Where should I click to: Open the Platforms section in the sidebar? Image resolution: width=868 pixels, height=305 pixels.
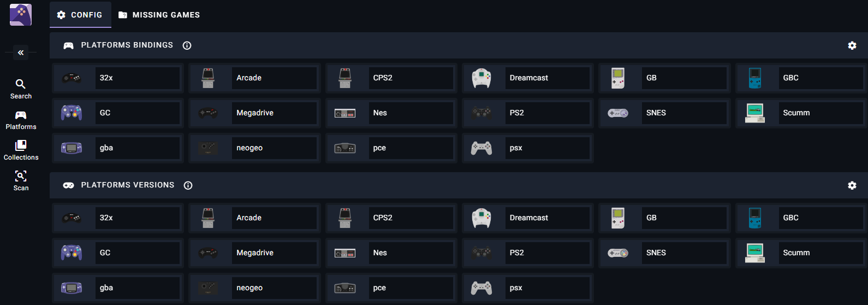(21, 120)
